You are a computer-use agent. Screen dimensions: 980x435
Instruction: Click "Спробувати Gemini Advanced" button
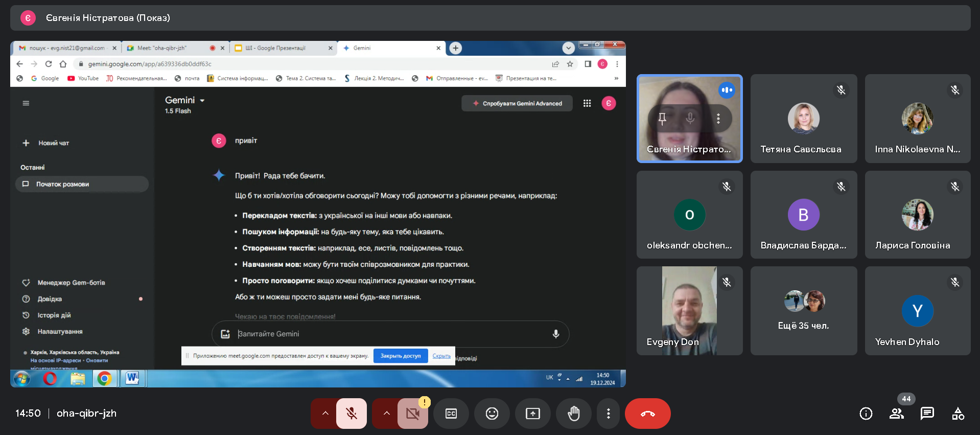click(x=517, y=103)
